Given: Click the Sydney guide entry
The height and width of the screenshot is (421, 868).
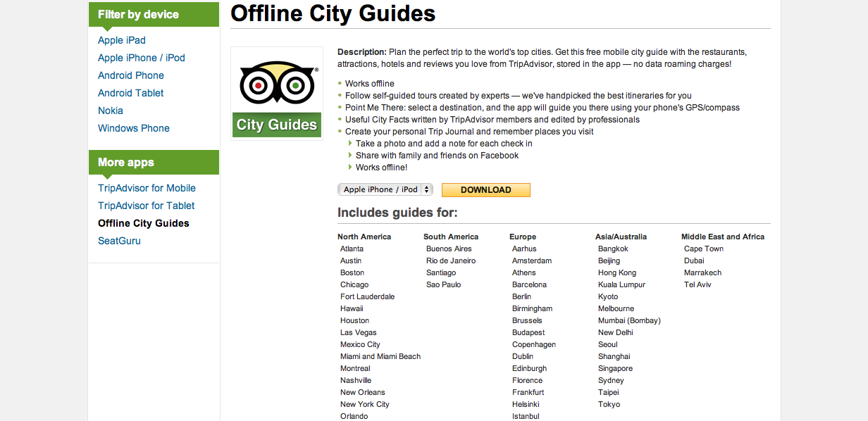Looking at the screenshot, I should pos(611,380).
